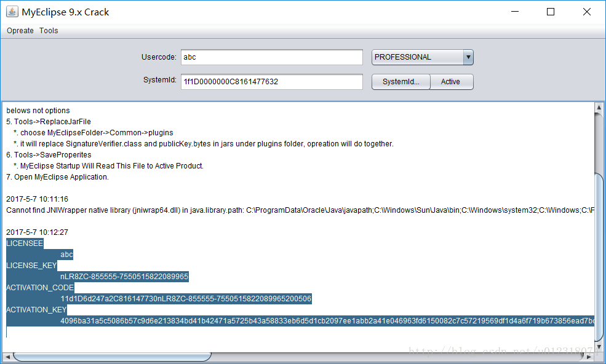Click the activation code value starting 11d1D6d247a2
Screen dimensions: 606x364
(x=186, y=299)
